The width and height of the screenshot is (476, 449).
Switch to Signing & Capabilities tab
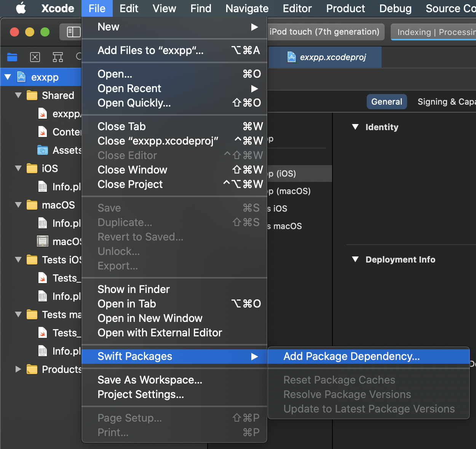tap(446, 102)
